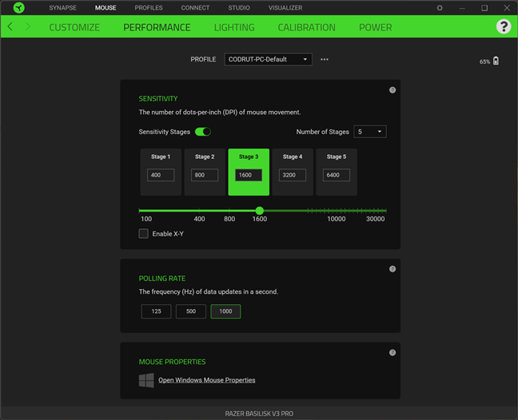Screen dimensions: 518x420
Task: Open Windows Mouse Properties link
Action: [x=207, y=380]
